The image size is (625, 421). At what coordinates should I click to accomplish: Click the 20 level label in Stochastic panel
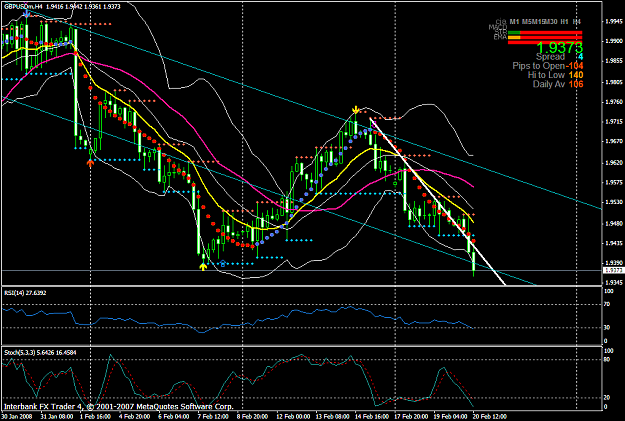coord(607,398)
